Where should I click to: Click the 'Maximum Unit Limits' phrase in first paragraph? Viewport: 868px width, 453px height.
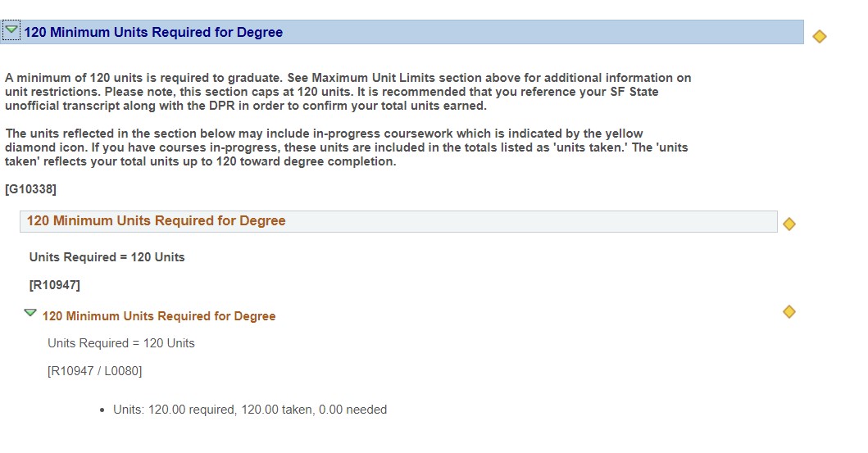373,78
